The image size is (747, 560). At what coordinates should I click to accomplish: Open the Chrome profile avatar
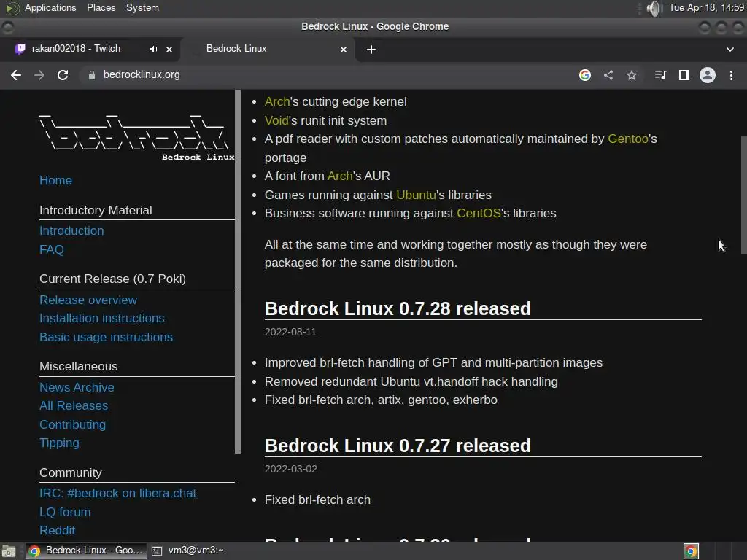click(x=708, y=75)
